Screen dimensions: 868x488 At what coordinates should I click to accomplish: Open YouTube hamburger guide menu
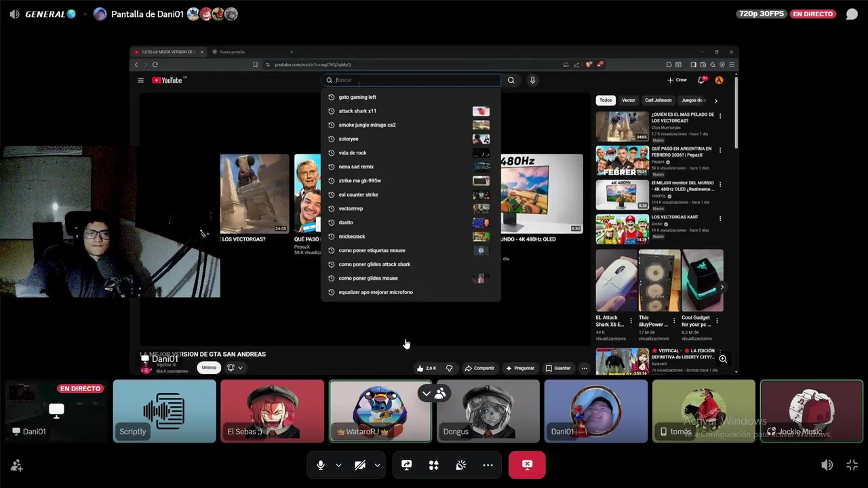[140, 80]
